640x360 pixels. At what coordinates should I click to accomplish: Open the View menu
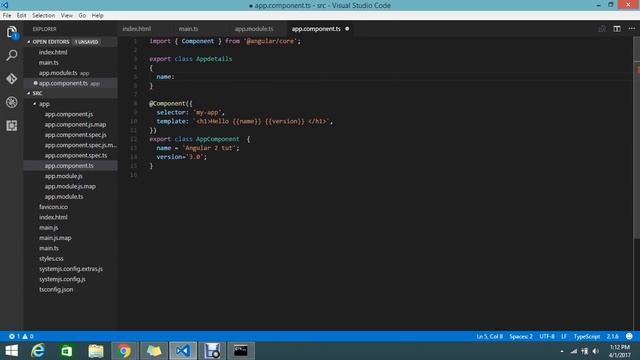[67, 16]
